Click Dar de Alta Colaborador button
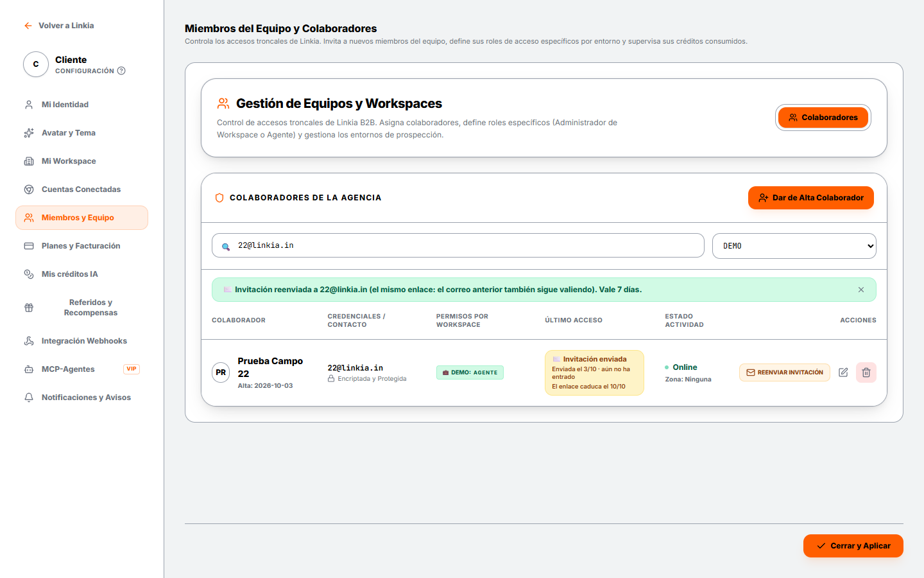This screenshot has height=578, width=924. pyautogui.click(x=811, y=198)
